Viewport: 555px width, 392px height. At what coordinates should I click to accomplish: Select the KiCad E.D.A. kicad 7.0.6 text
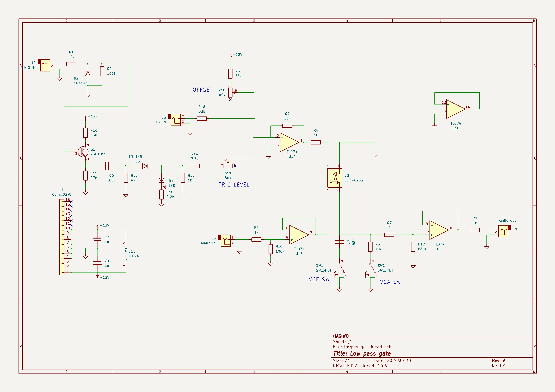pos(360,366)
